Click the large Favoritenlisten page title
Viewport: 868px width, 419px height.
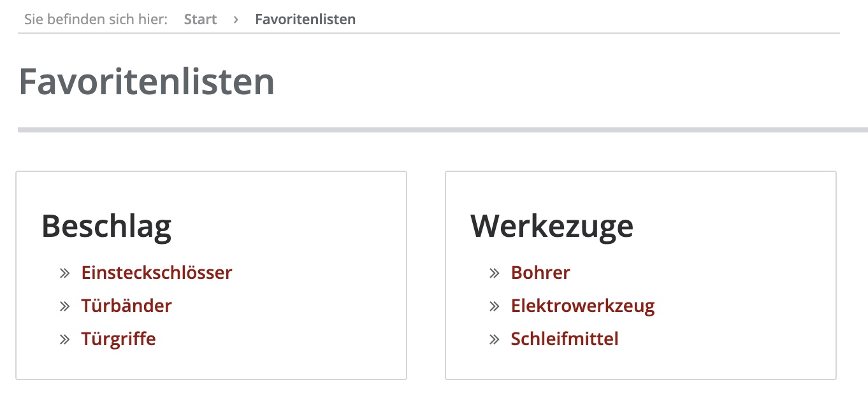pyautogui.click(x=147, y=82)
